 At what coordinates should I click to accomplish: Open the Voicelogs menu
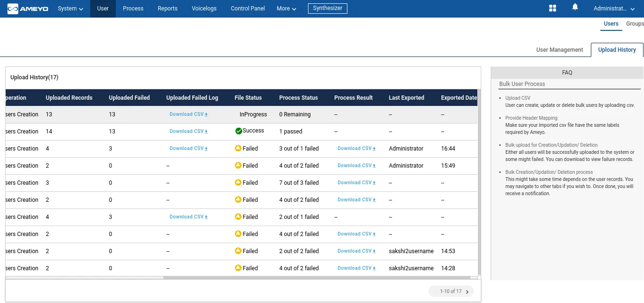204,9
